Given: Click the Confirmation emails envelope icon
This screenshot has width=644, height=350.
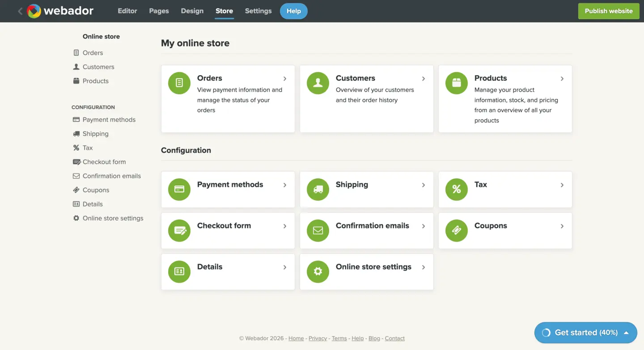Looking at the screenshot, I should tap(318, 230).
